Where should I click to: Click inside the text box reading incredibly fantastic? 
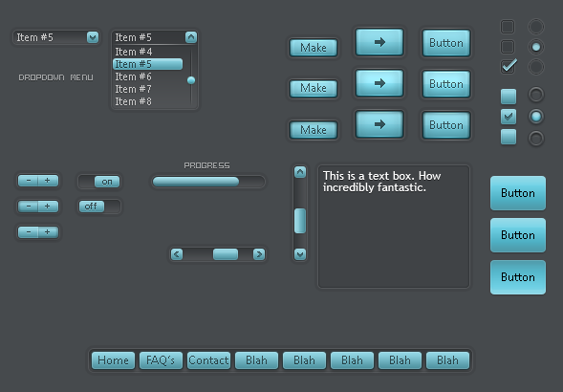(394, 227)
